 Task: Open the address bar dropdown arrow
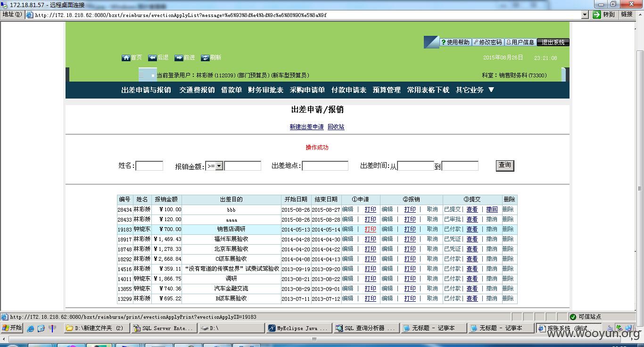tap(585, 15)
